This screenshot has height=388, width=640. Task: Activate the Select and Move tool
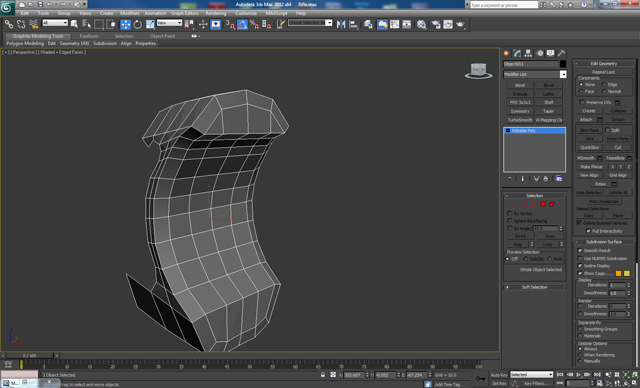[125, 24]
